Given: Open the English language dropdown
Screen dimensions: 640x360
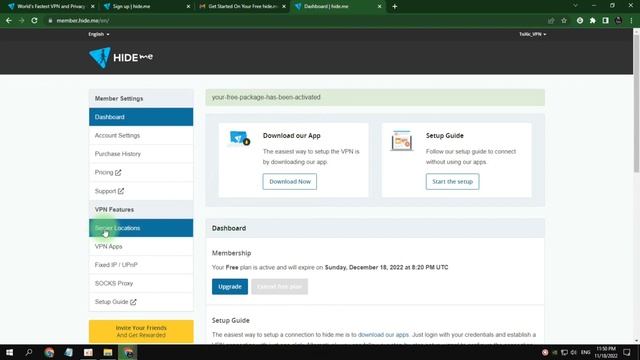Looking at the screenshot, I should tap(99, 34).
